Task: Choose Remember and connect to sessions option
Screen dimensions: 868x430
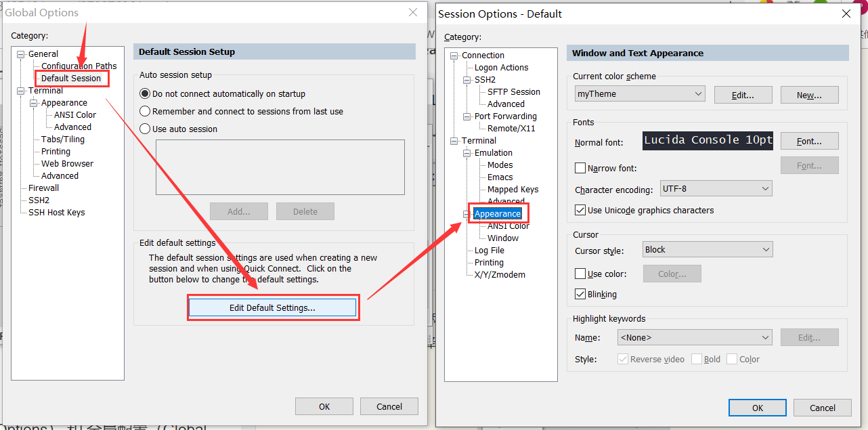Action: tap(241, 112)
